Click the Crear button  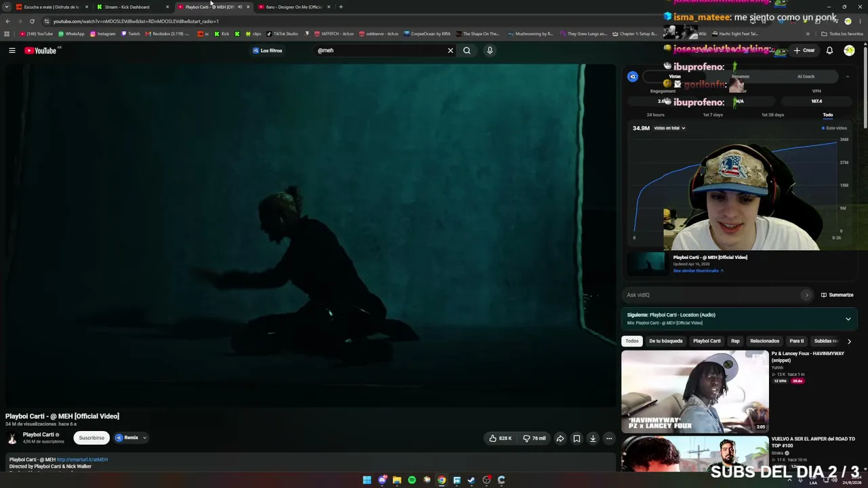coord(804,50)
